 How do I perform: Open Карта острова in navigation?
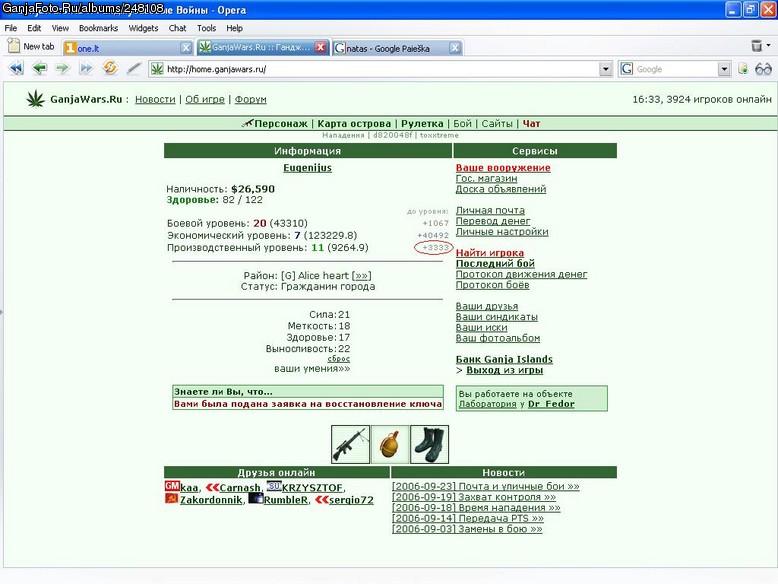(354, 124)
